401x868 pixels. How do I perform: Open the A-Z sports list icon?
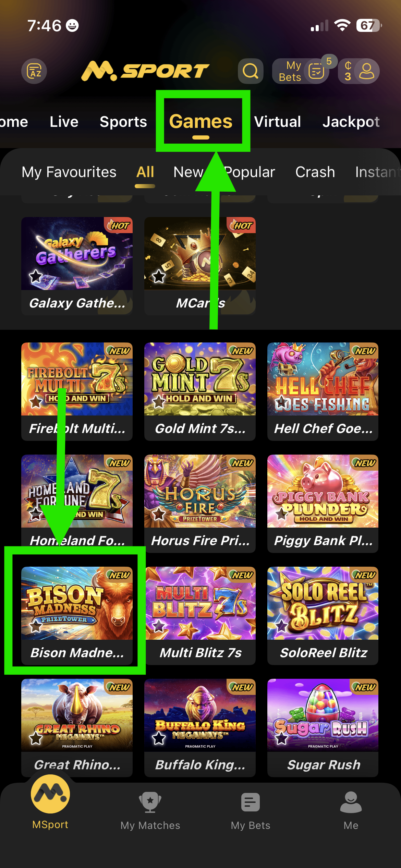(x=34, y=71)
